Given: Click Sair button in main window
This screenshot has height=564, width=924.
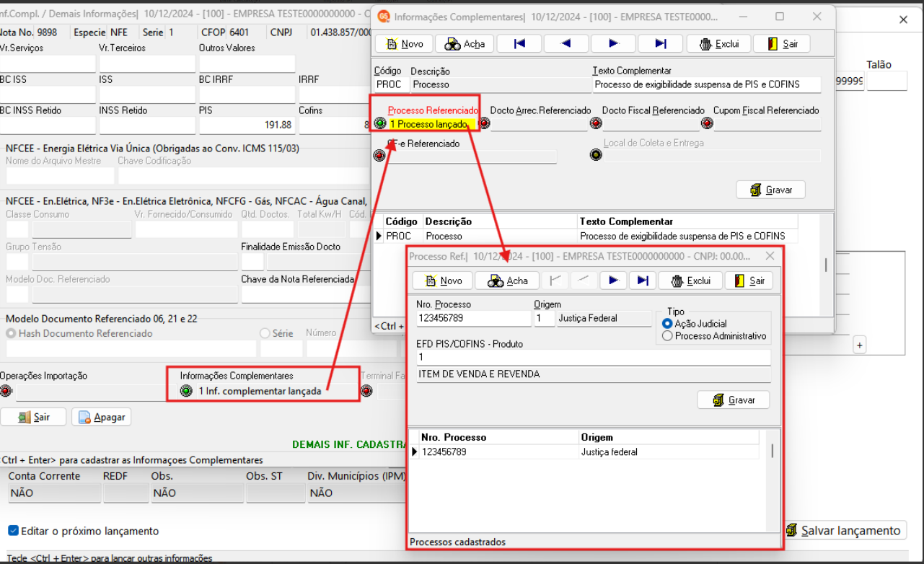Looking at the screenshot, I should pyautogui.click(x=33, y=417).
